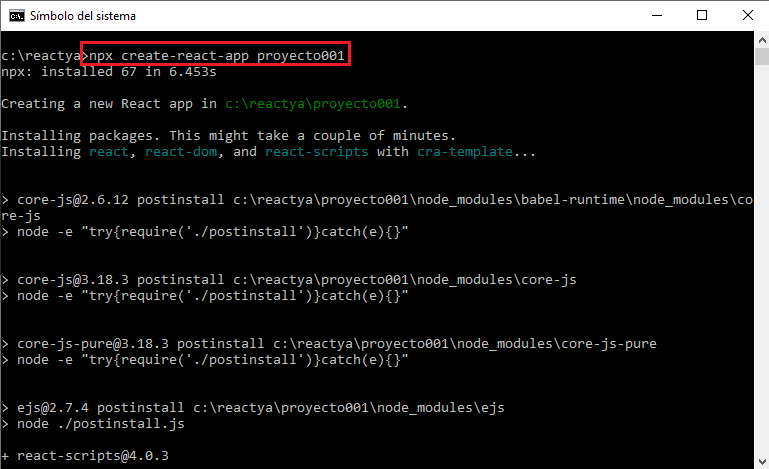This screenshot has height=469, width=769.
Task: Click the vertical scrollbar thumb
Action: click(x=762, y=56)
